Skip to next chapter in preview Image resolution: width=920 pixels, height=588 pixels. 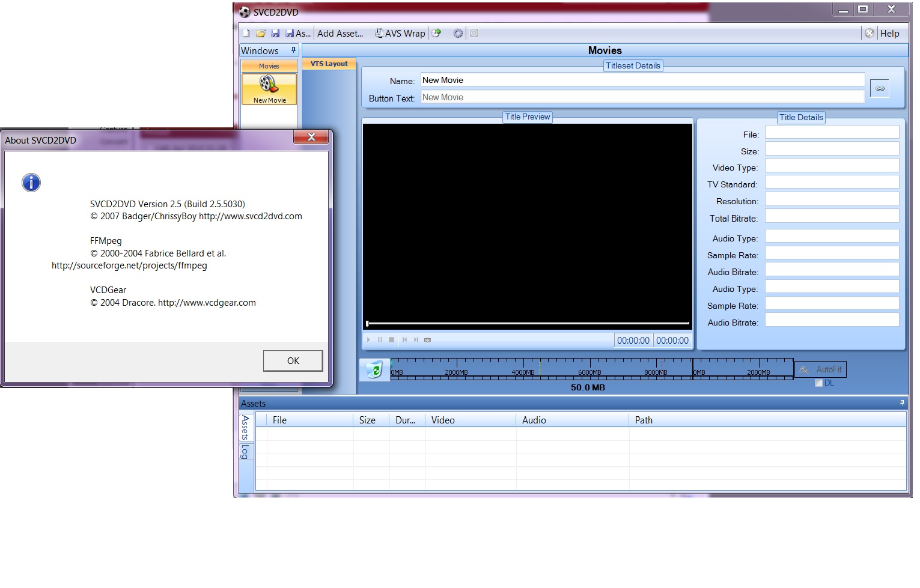click(416, 340)
